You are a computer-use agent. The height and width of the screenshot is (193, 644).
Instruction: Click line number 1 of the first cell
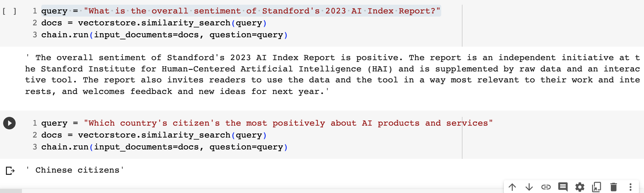click(35, 11)
